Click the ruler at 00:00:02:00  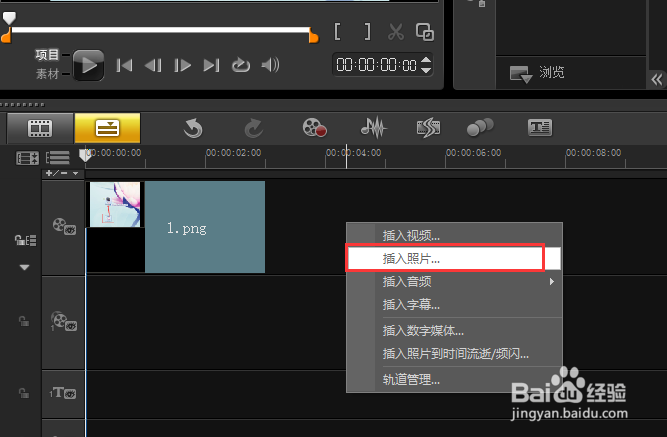[x=234, y=153]
